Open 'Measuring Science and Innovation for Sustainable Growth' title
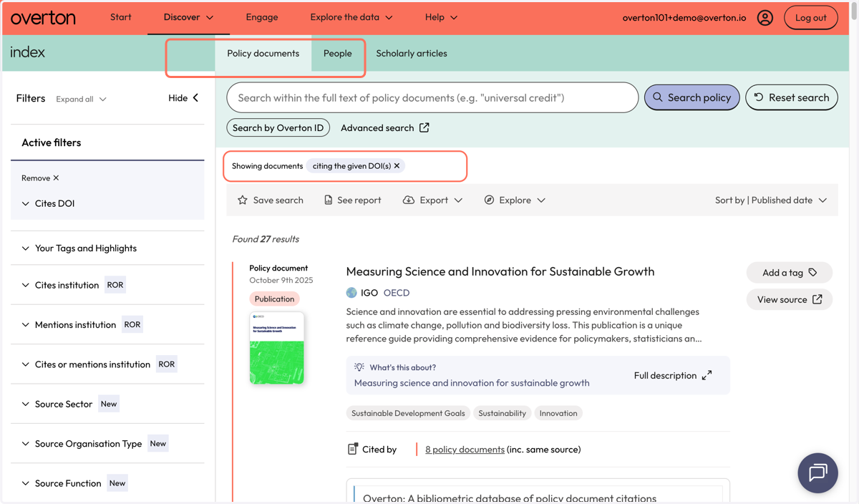This screenshot has height=504, width=859. coord(500,271)
